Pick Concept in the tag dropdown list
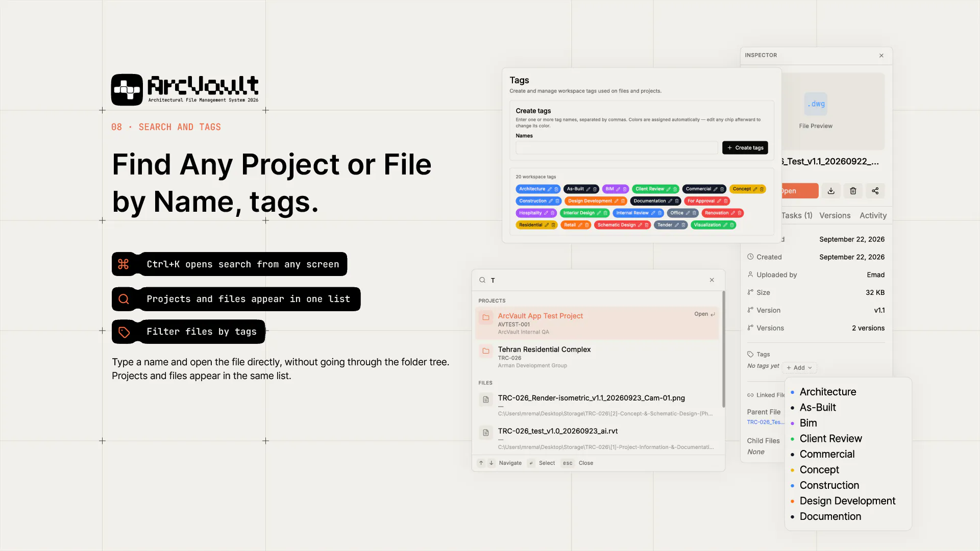The height and width of the screenshot is (551, 980). (819, 470)
